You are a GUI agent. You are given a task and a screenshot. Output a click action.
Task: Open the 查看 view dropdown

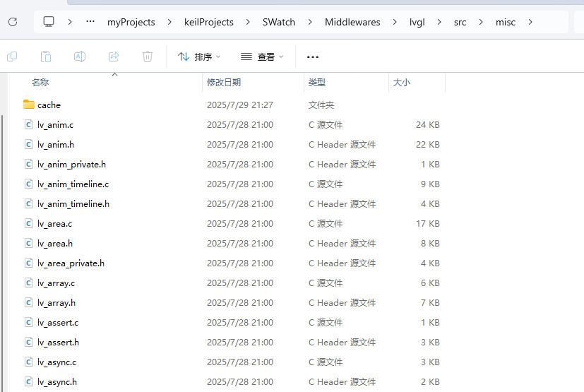coord(262,57)
